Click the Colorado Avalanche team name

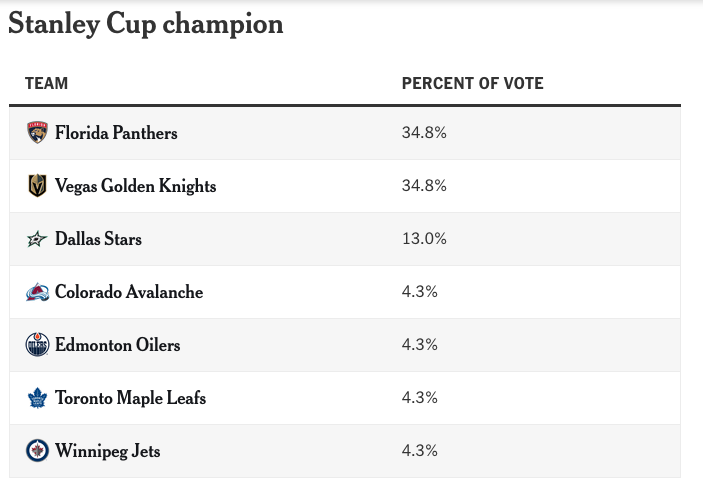[x=129, y=292]
